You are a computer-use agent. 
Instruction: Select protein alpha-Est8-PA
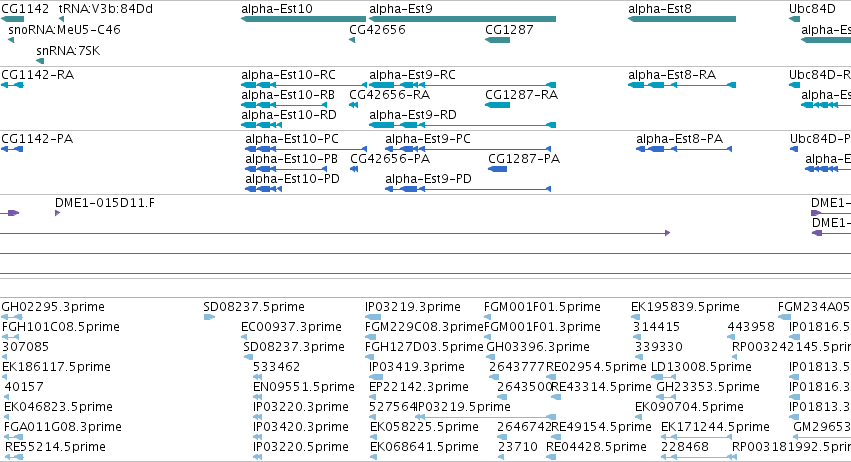click(x=684, y=149)
